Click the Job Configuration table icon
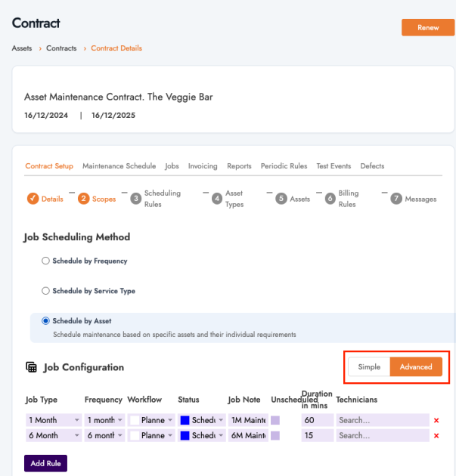The image size is (456, 476). click(31, 367)
